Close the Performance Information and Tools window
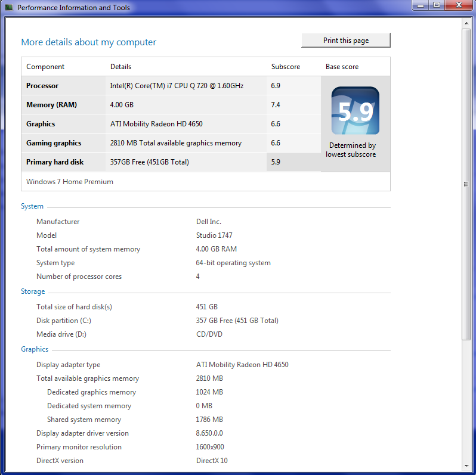This screenshot has width=476, height=475. (459, 5)
